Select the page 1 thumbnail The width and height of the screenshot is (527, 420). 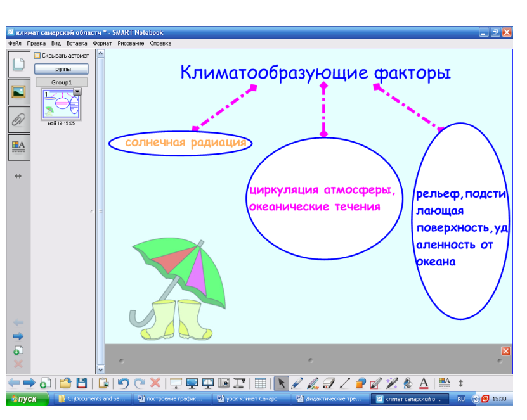tap(61, 105)
